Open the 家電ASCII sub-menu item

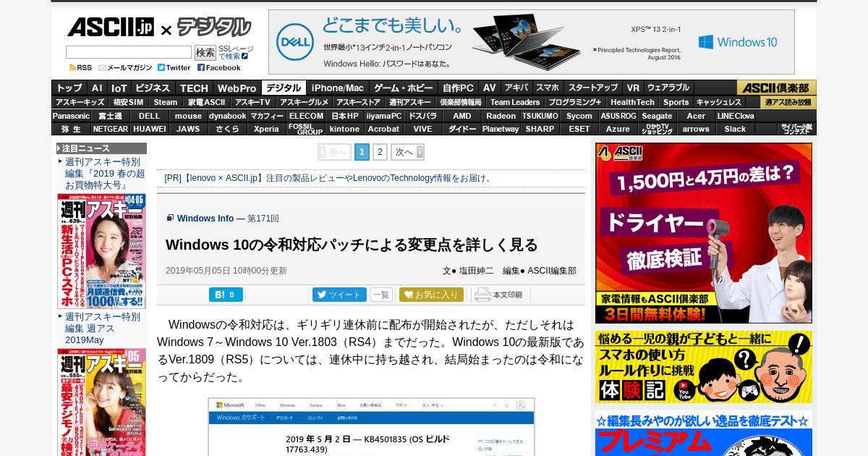coord(207,102)
